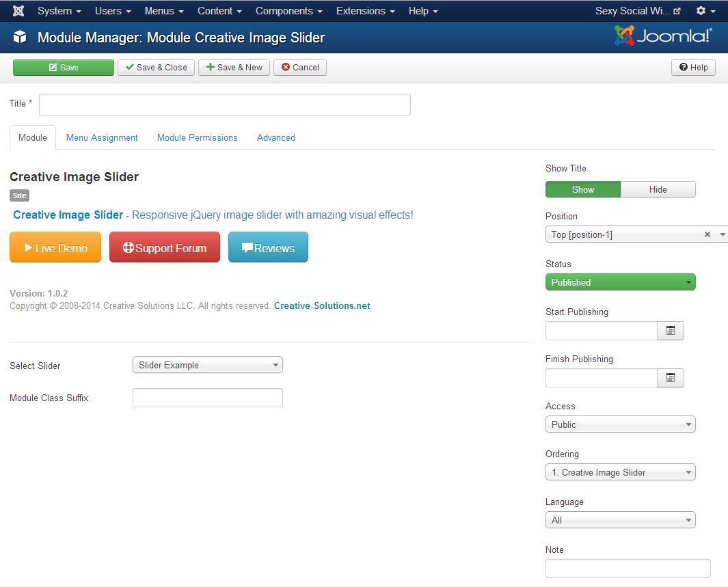Open the Access dropdown
This screenshot has width=728, height=587.
point(620,424)
